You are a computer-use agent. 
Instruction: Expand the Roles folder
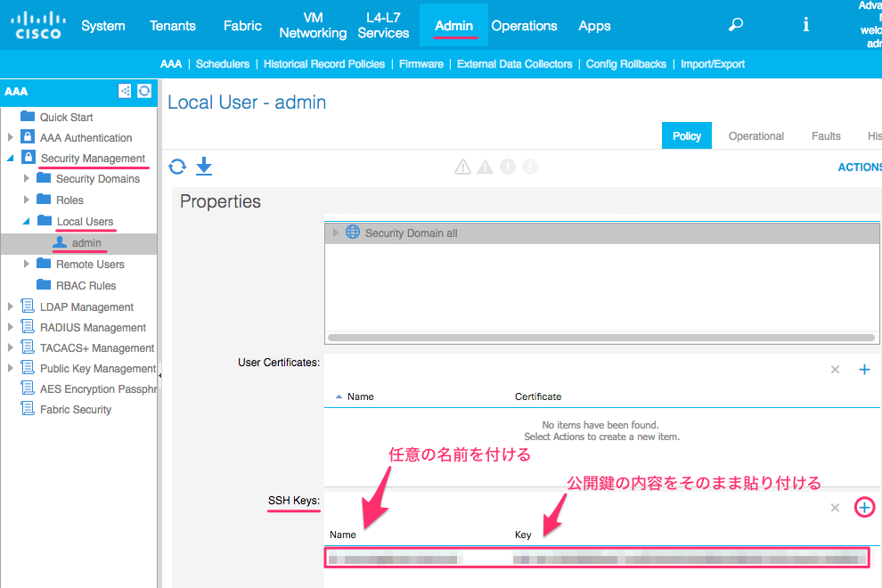click(x=26, y=200)
